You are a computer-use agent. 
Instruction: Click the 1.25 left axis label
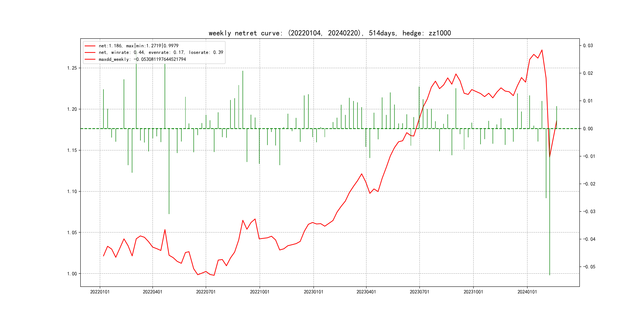tap(72, 68)
